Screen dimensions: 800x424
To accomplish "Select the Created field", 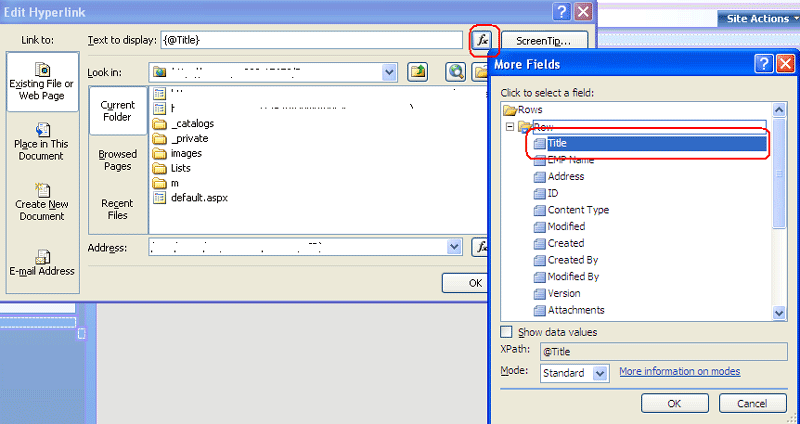I will tap(559, 243).
